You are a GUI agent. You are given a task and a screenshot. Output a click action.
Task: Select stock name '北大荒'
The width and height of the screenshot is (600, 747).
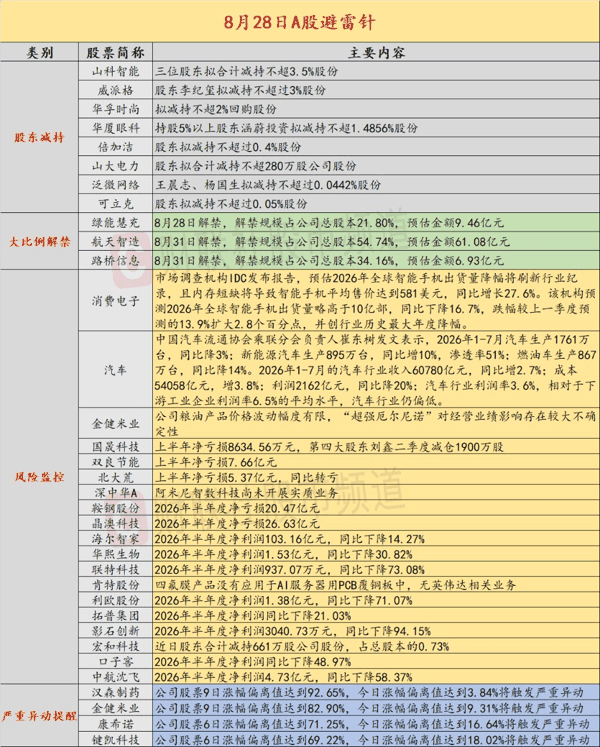tap(115, 477)
